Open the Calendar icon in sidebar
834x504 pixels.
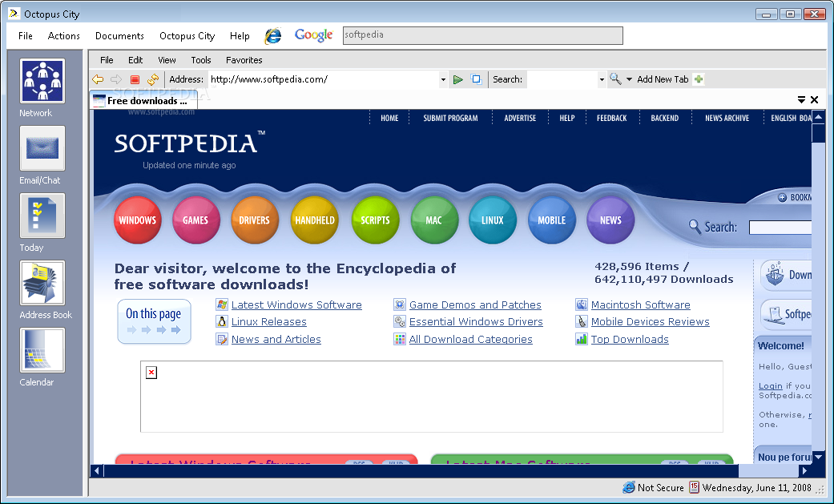pyautogui.click(x=42, y=350)
